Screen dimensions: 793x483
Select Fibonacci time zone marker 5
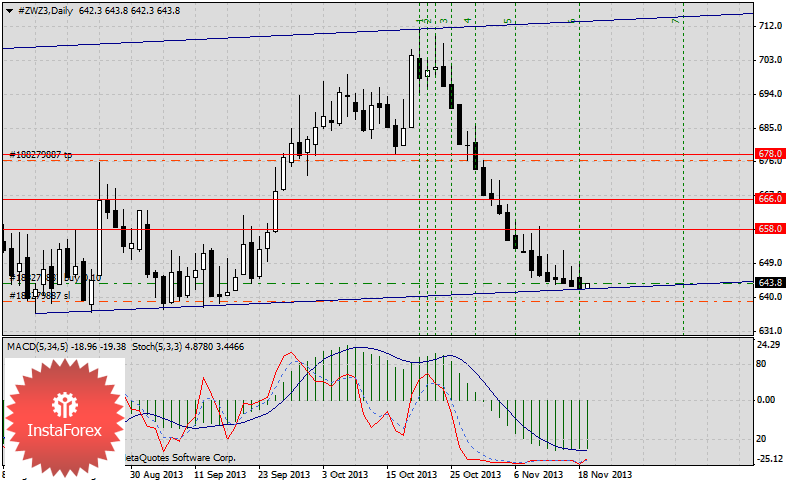(x=507, y=21)
